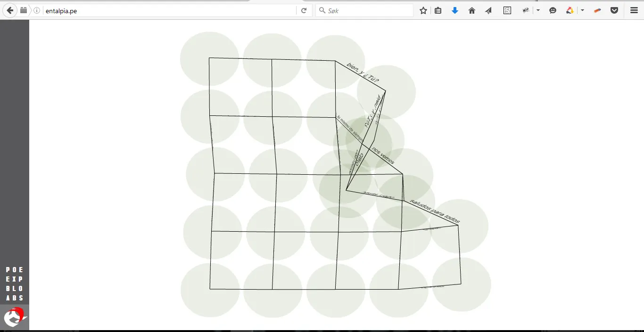Go to the browser home page
This screenshot has width=644, height=332.
[471, 10]
